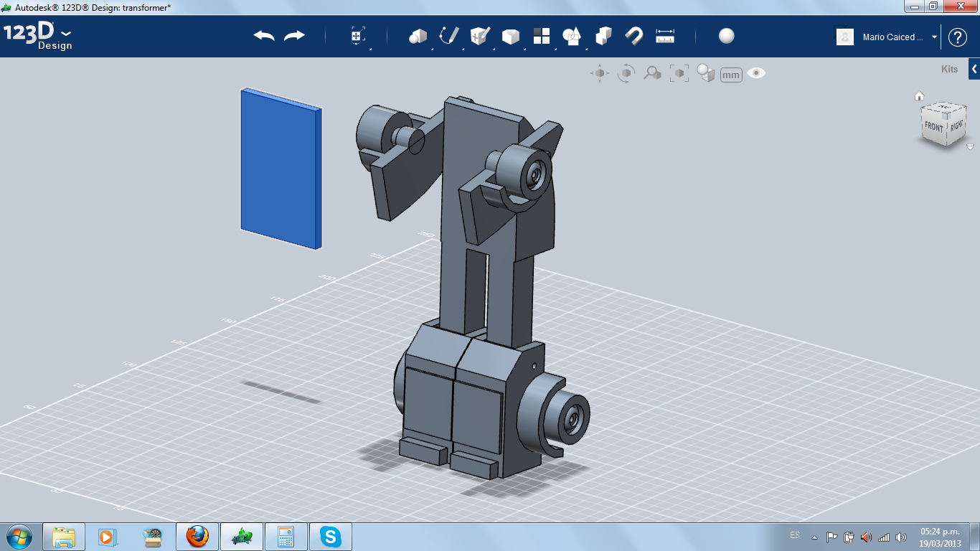The image size is (980, 551).
Task: Toggle the eye visibility control
Action: [x=756, y=73]
